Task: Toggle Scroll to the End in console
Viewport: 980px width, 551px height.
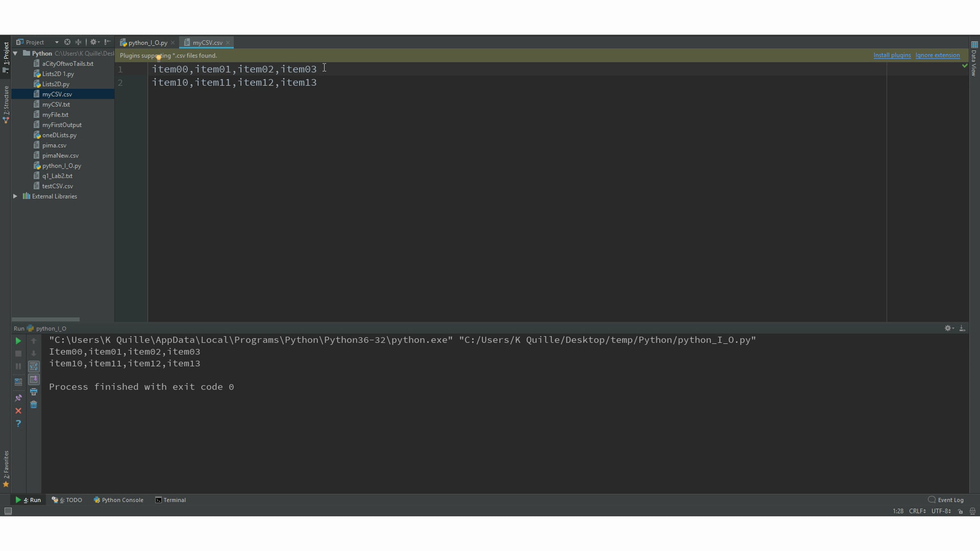Action: [33, 380]
